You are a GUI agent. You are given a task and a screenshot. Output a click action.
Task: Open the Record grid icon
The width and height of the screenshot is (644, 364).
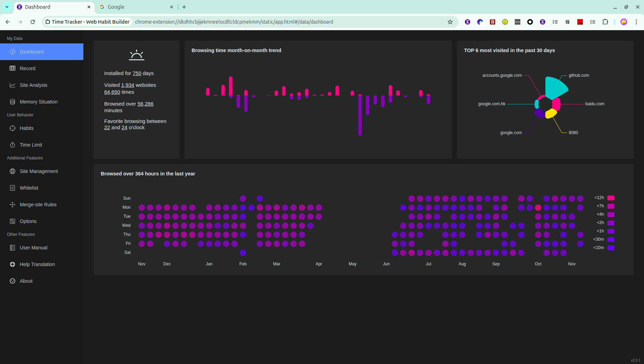(13, 68)
